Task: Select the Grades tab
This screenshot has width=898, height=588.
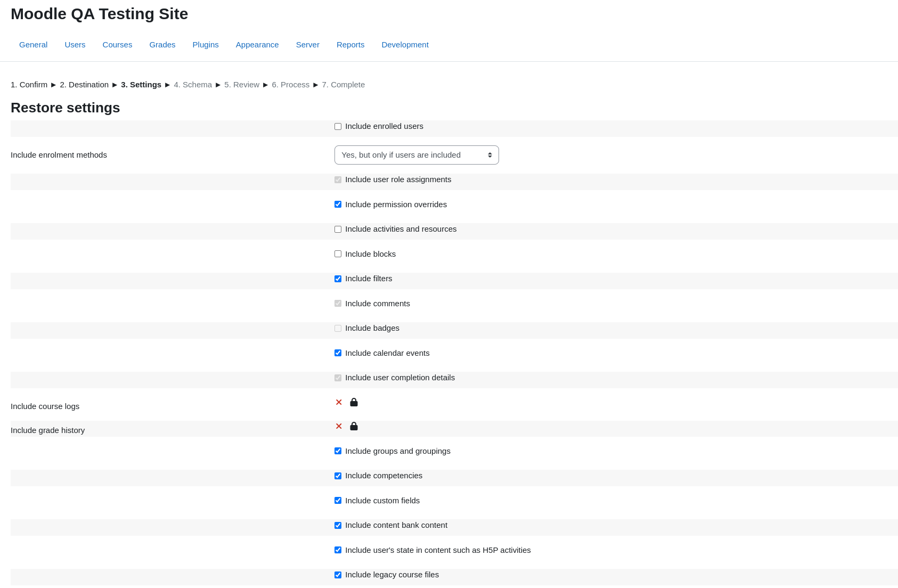Action: 162,45
